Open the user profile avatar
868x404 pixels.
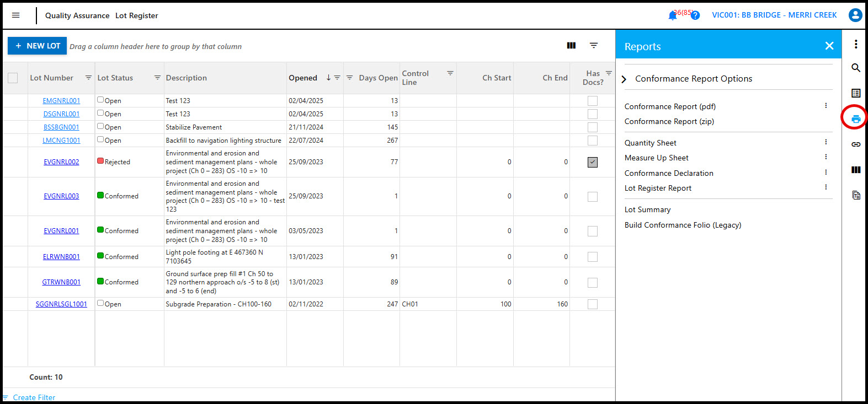click(855, 15)
